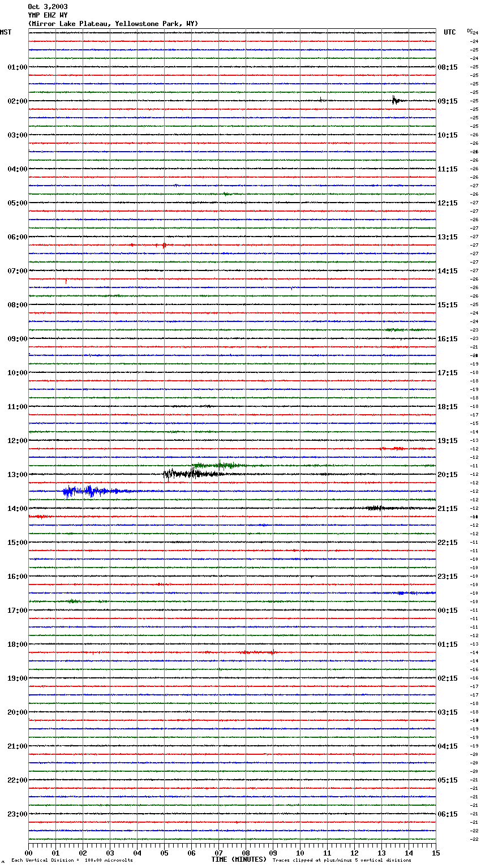The image size is (481, 868).
Task: Click the '00:15' UTC time label
Action: click(x=448, y=611)
